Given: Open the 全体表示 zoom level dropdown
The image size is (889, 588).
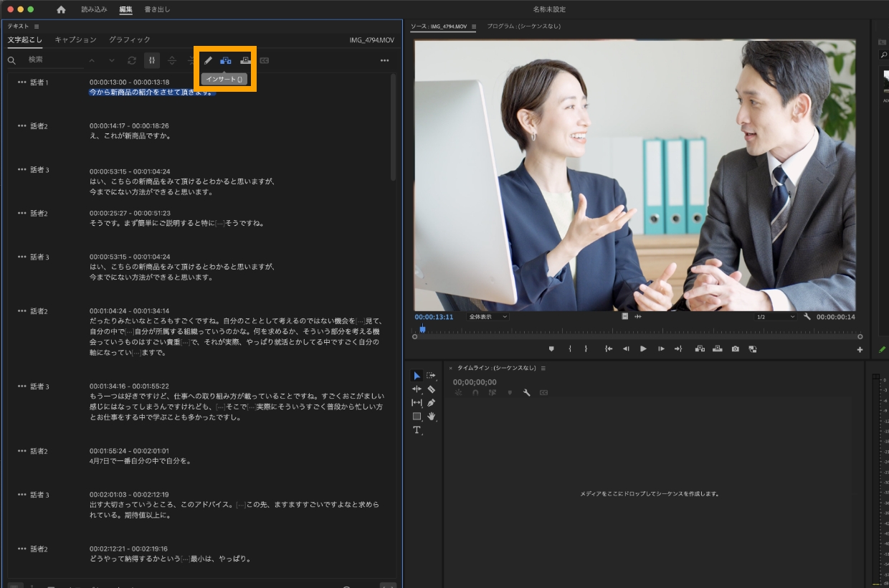Looking at the screenshot, I should click(x=488, y=317).
